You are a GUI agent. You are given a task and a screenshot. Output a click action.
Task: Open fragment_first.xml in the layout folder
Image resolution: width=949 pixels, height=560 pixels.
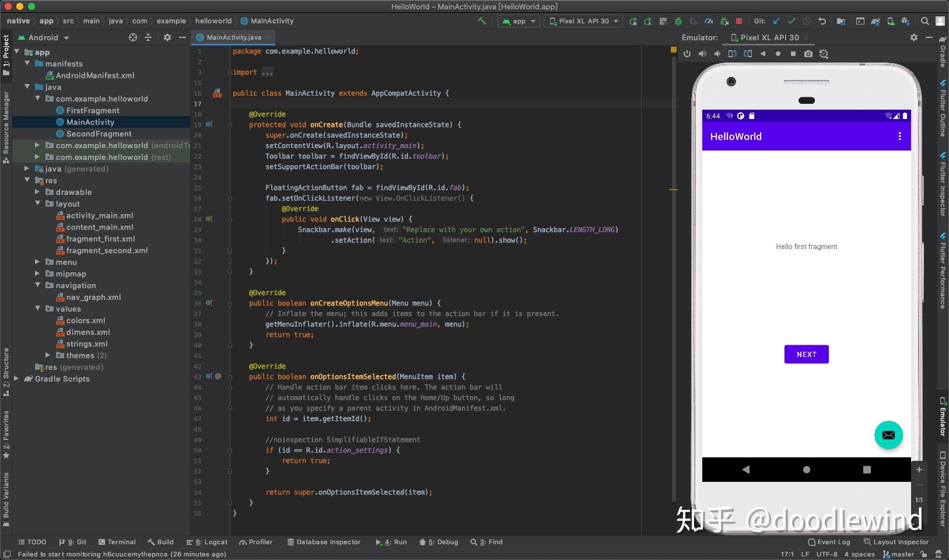[x=100, y=239]
